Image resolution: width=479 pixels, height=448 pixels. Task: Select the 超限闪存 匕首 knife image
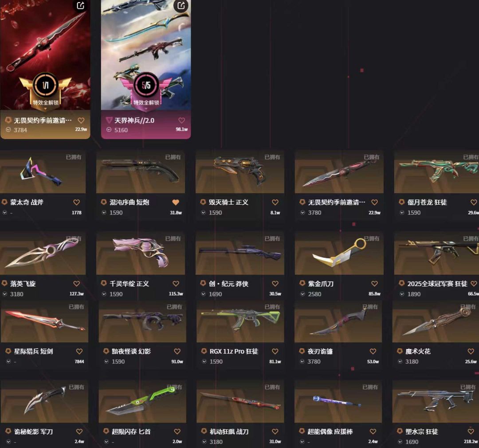coord(142,402)
